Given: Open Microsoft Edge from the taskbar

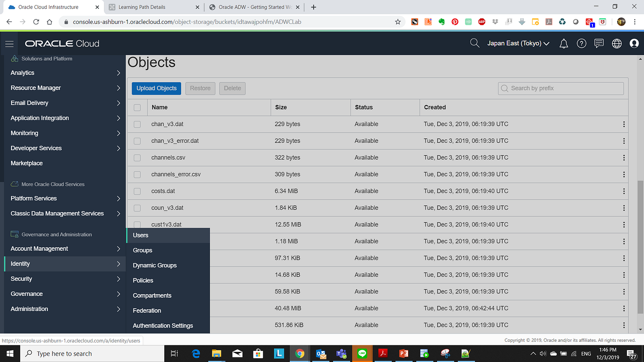Looking at the screenshot, I should tap(195, 353).
